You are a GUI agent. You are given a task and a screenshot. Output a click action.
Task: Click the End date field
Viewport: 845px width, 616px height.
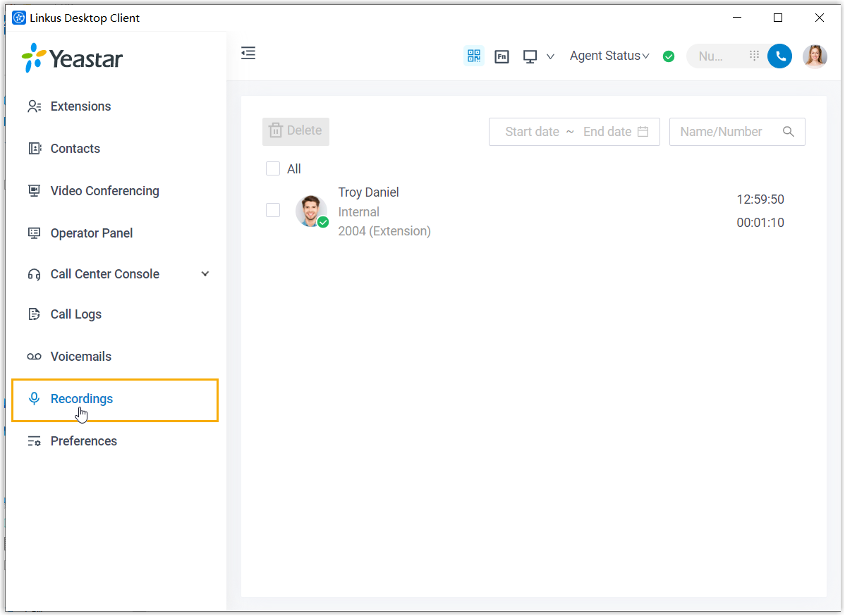[x=607, y=132]
